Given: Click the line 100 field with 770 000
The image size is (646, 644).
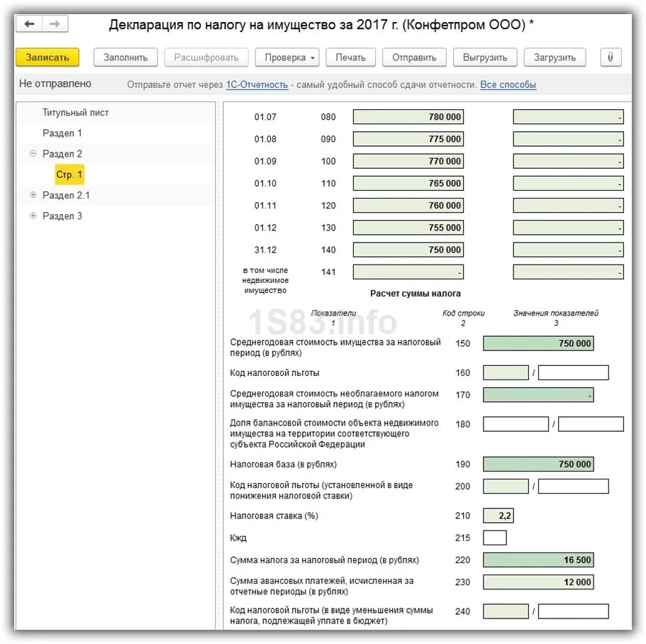Looking at the screenshot, I should pos(408,161).
